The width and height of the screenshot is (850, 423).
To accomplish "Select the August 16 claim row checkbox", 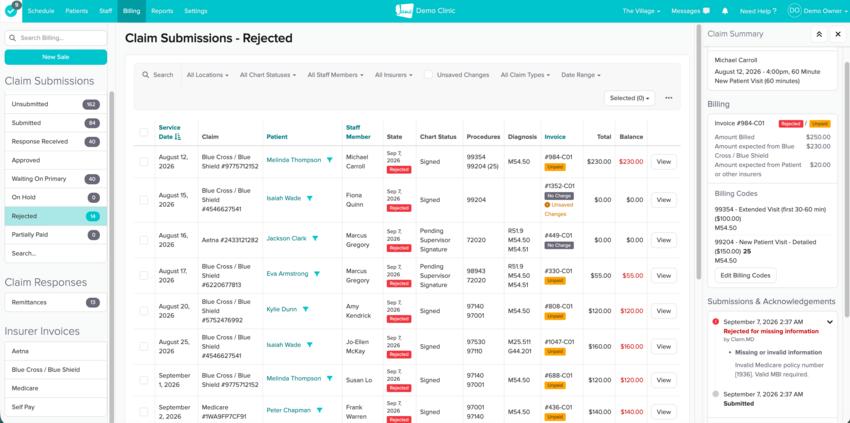I will [x=144, y=240].
